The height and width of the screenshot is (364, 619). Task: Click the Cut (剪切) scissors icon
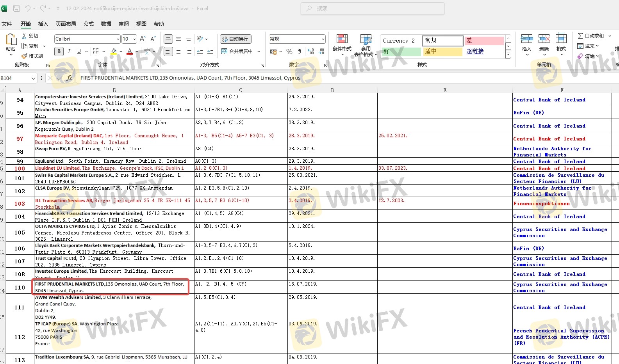[x=24, y=36]
